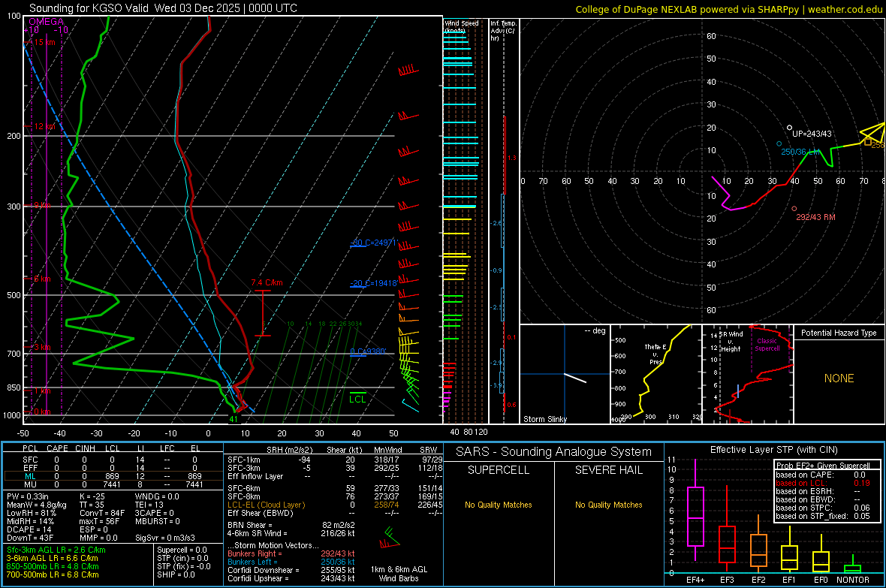The height and width of the screenshot is (588, 886).
Task: Click the 'Corfidi Downshear =' row
Action: [x=291, y=570]
